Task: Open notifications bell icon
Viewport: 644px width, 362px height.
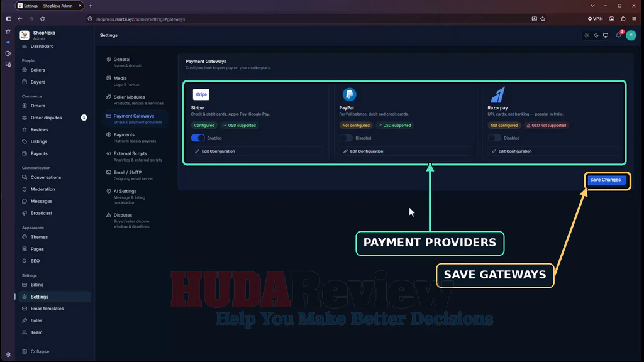Action: click(619, 35)
